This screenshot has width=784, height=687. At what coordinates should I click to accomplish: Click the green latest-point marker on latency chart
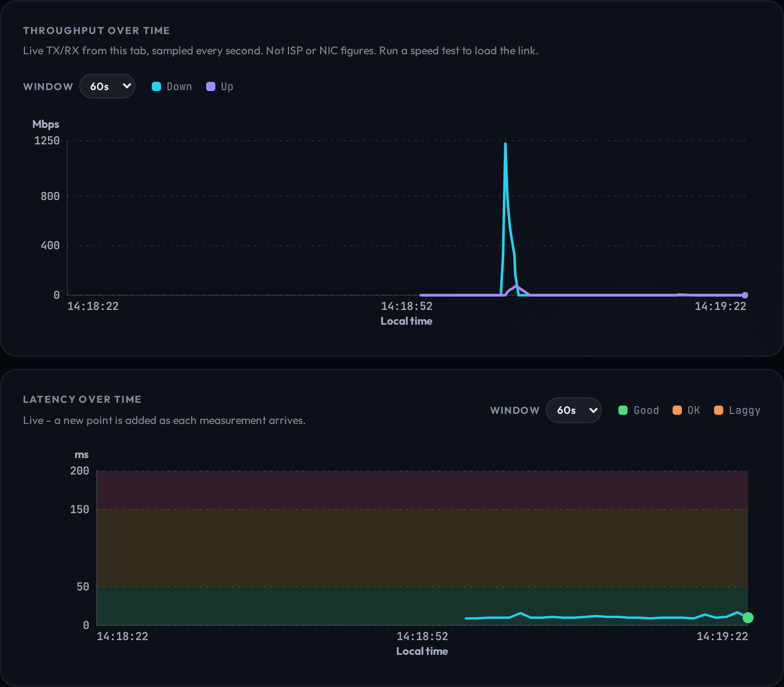tap(748, 618)
